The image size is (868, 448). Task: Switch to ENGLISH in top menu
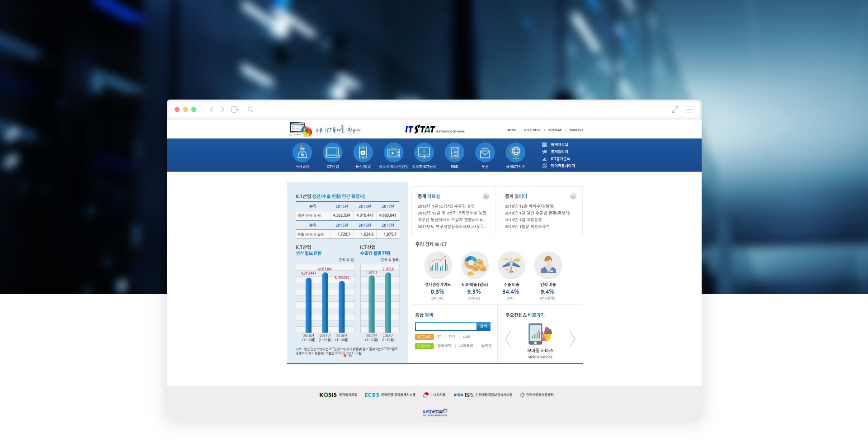point(576,130)
